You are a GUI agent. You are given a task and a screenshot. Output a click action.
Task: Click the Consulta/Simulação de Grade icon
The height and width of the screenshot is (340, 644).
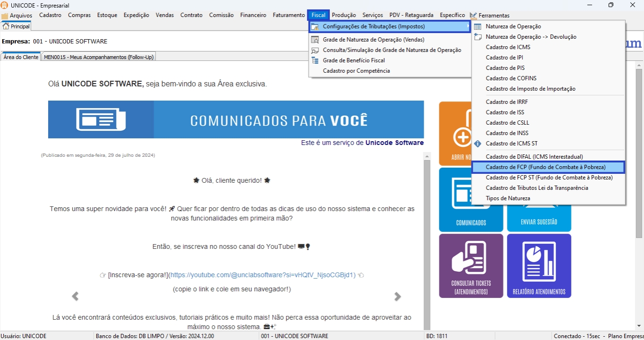[x=315, y=50]
